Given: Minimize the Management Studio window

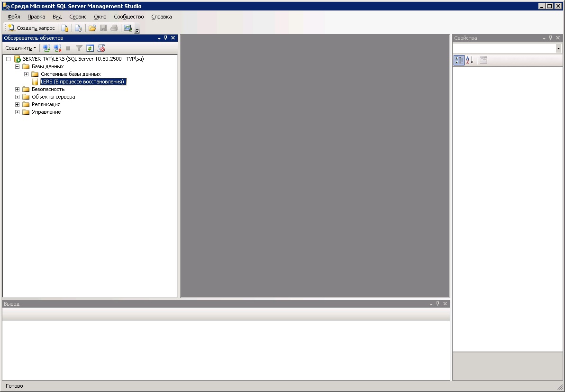Looking at the screenshot, I should pos(542,6).
